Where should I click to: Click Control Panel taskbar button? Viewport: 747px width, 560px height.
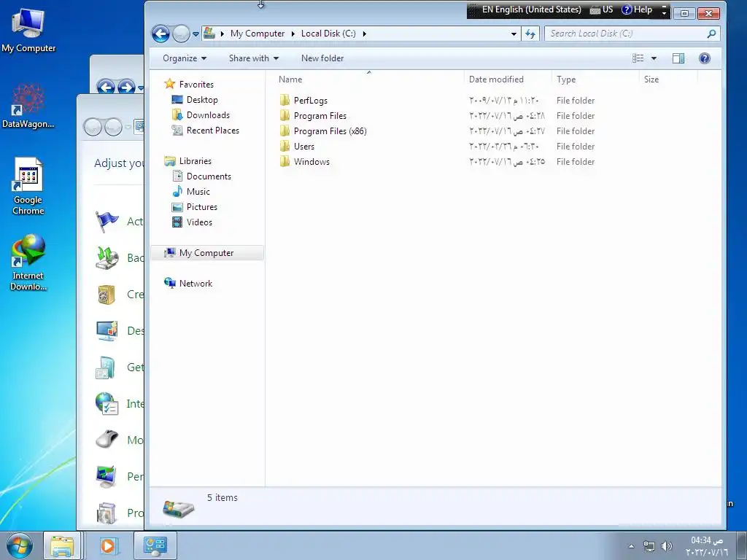(x=155, y=545)
